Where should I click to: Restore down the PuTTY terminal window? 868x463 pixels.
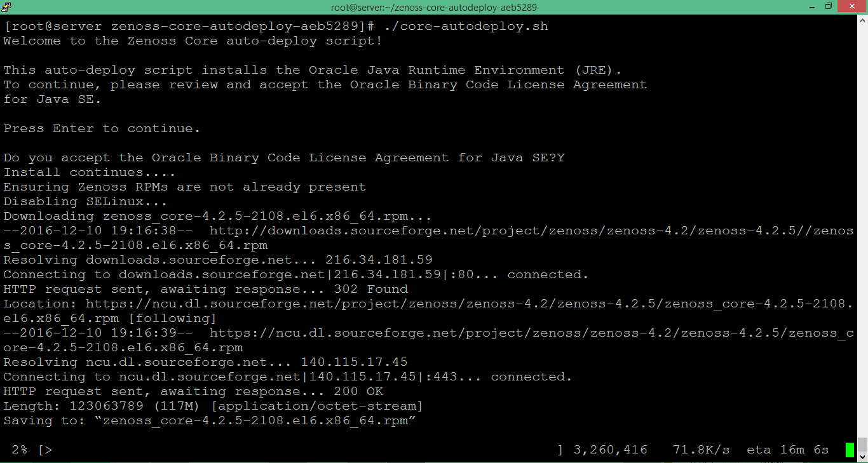pyautogui.click(x=828, y=7)
